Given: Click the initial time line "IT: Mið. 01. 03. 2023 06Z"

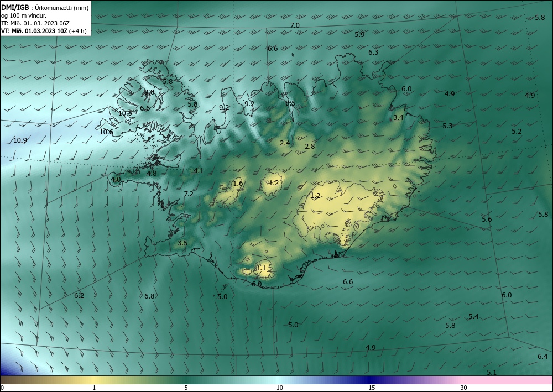Looking at the screenshot, I should 35,23.
